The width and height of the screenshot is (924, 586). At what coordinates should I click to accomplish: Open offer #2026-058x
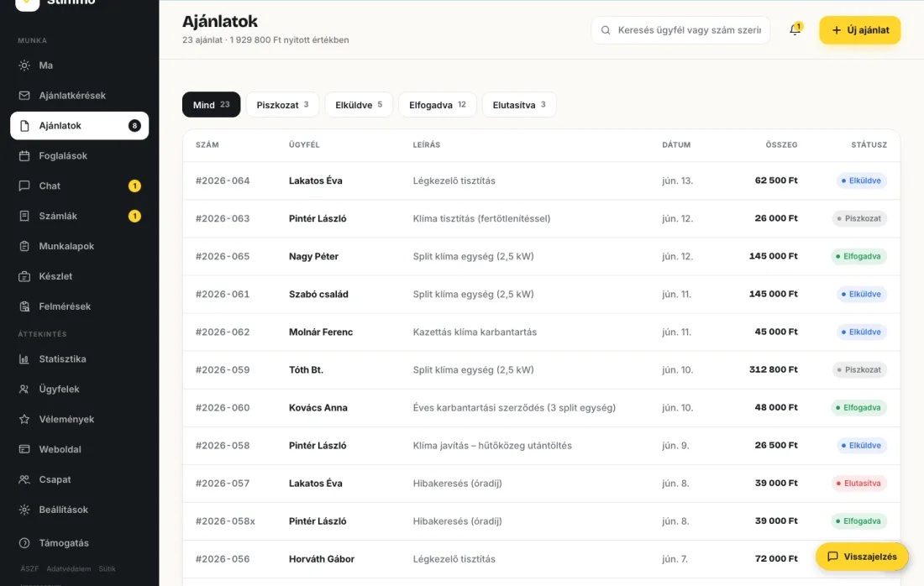pyautogui.click(x=225, y=521)
